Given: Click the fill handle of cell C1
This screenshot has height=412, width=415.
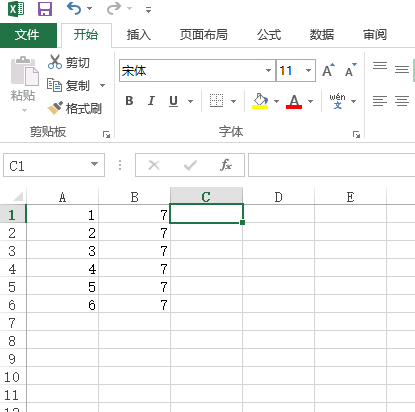Looking at the screenshot, I should coord(242,222).
